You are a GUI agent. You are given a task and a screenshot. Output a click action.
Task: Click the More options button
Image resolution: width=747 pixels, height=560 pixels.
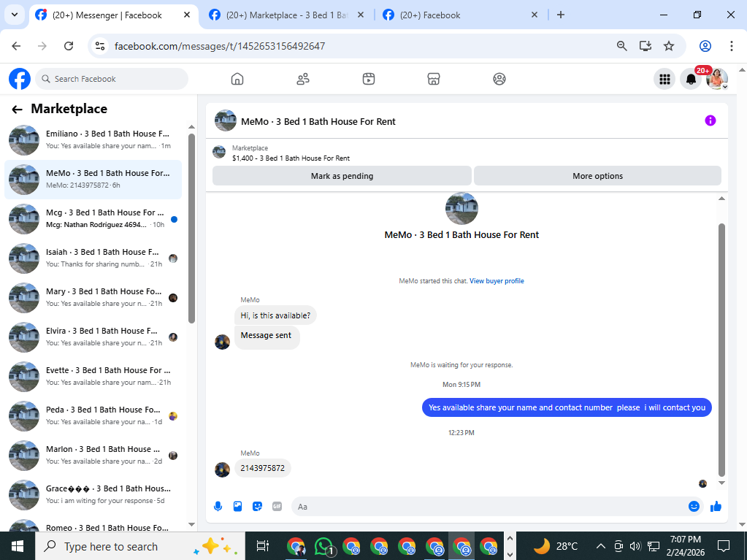pos(597,176)
